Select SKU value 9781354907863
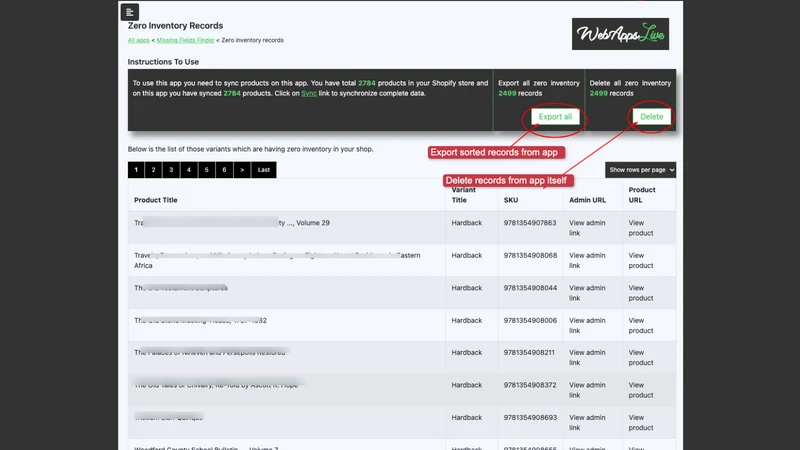The height and width of the screenshot is (450, 800). (x=530, y=223)
